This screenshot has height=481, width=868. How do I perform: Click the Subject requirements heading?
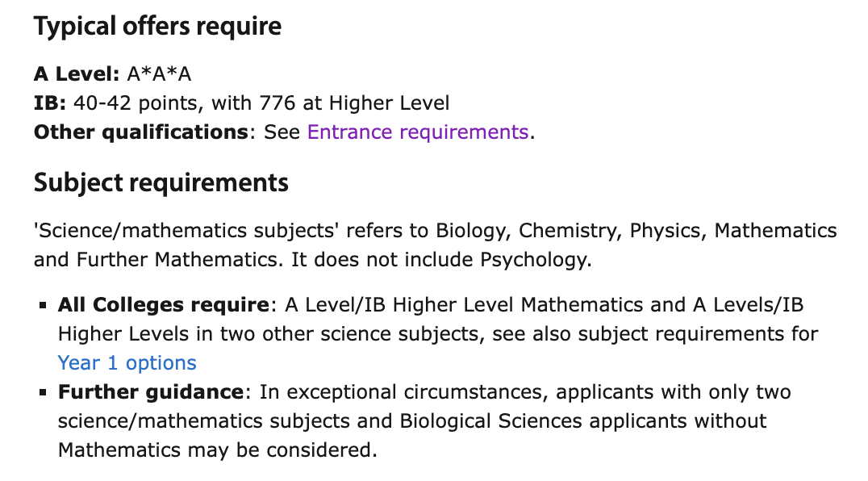pyautogui.click(x=161, y=182)
